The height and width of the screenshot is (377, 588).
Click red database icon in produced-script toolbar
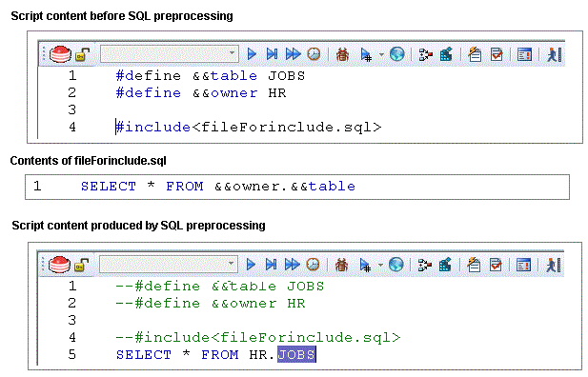[60, 265]
